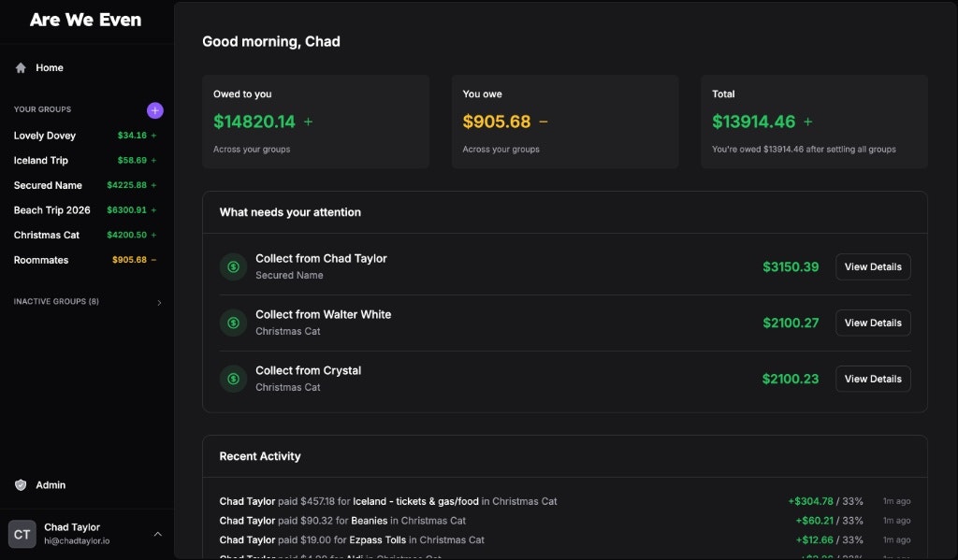Create a new group using the purple plus icon
This screenshot has width=958, height=560.
(x=154, y=110)
